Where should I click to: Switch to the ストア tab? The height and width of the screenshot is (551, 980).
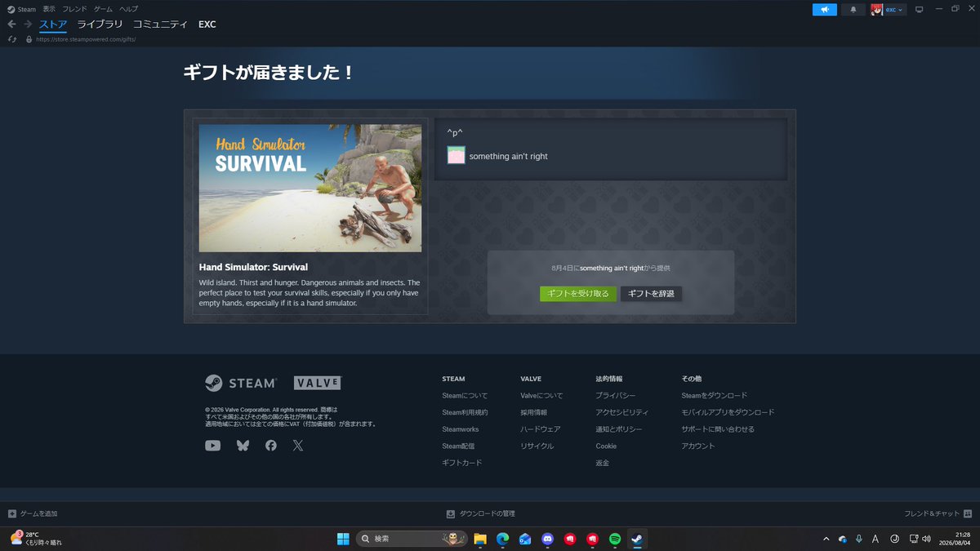[53, 24]
